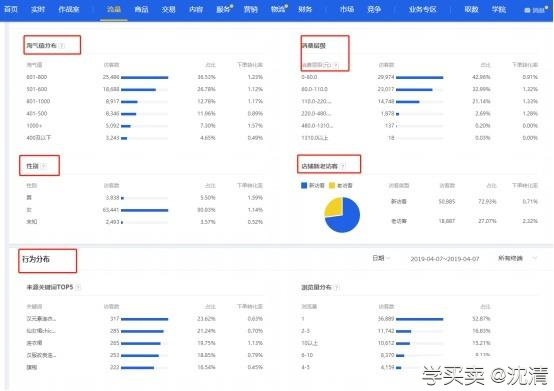
Task: Click visitor count 3,838 in gender table
Action: [112, 198]
